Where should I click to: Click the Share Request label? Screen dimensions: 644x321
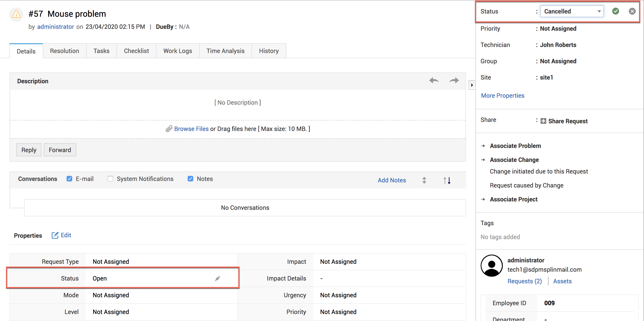(x=568, y=121)
